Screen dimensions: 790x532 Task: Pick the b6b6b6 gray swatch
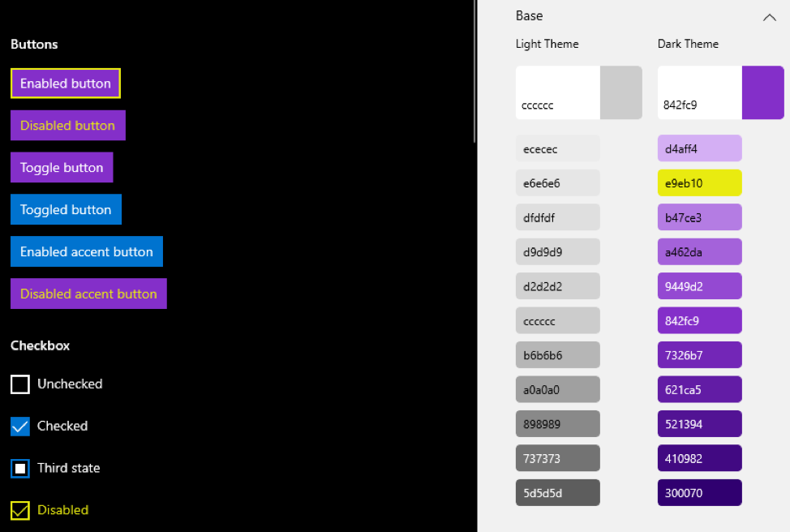coord(558,355)
